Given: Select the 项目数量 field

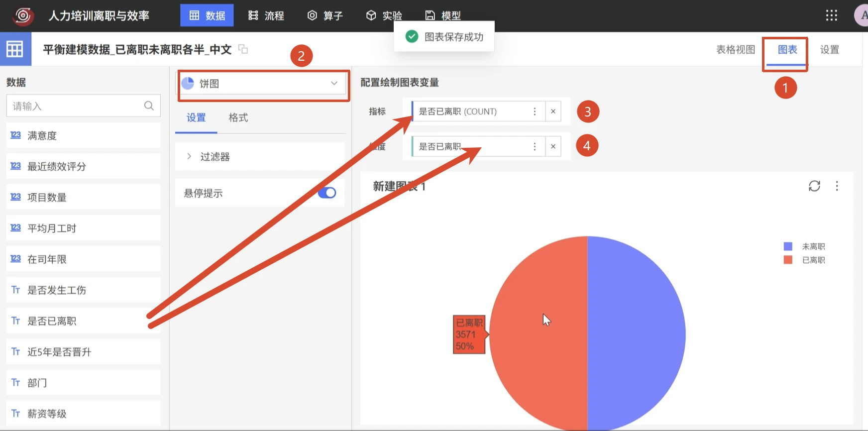Looking at the screenshot, I should tap(83, 197).
